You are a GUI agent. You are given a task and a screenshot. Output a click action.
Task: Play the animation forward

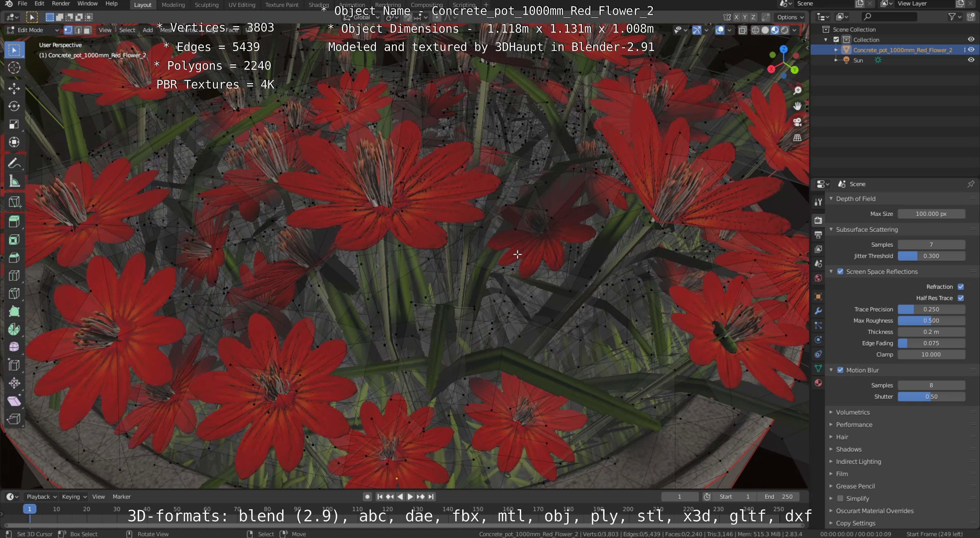pyautogui.click(x=410, y=497)
